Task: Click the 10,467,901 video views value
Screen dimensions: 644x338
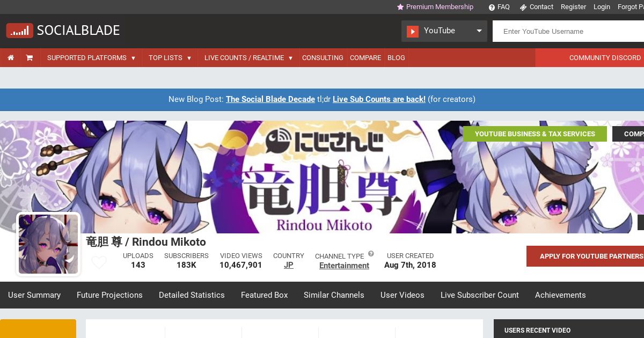Action: [x=241, y=265]
